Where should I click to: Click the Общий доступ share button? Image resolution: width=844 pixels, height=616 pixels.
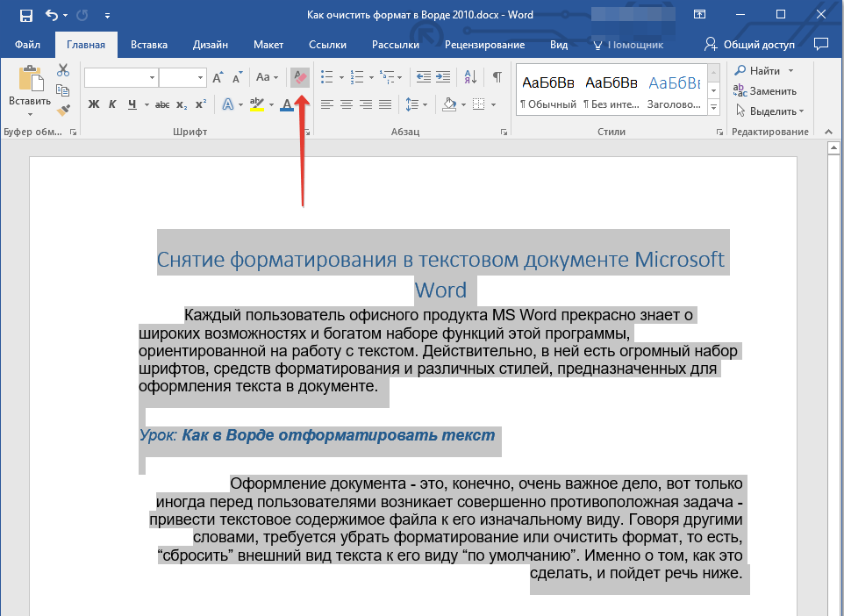(750, 45)
